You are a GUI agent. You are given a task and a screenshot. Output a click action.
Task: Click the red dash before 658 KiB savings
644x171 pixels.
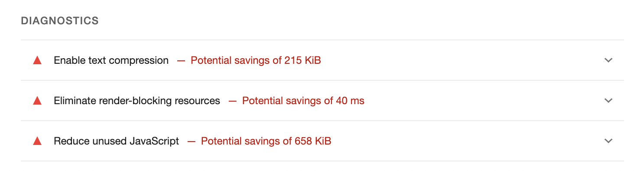coord(191,141)
